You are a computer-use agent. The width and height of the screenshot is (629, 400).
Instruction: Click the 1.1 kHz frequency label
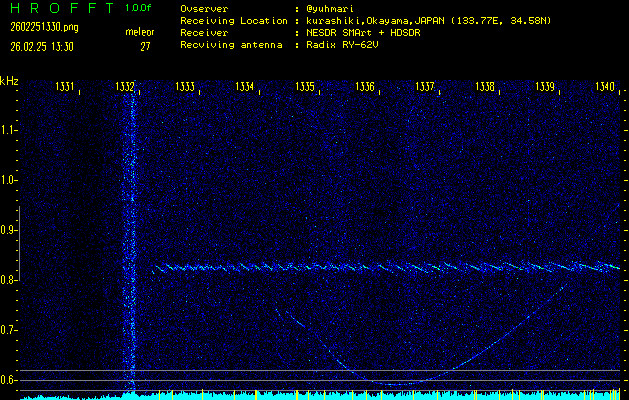point(9,130)
